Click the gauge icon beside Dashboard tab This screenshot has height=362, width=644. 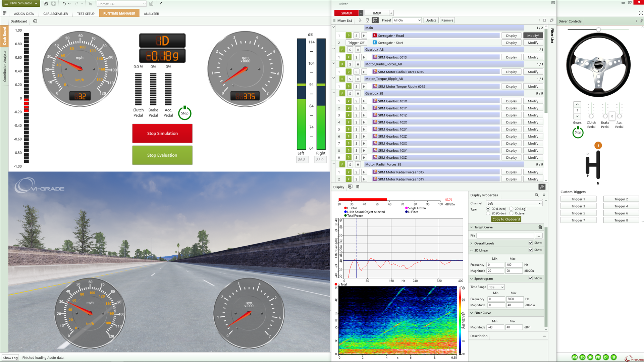tap(35, 21)
